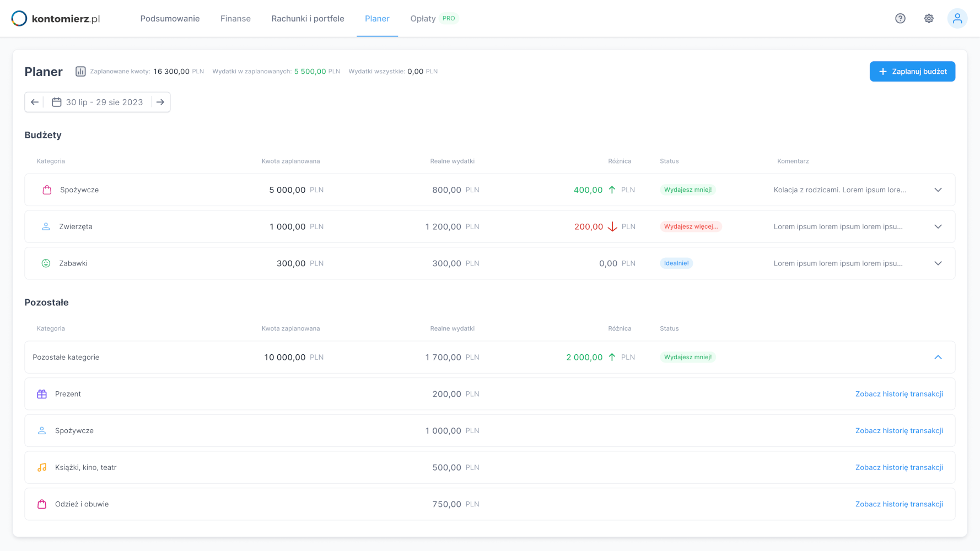Image resolution: width=980 pixels, height=551 pixels.
Task: Expand the Zabawki budget row chevron
Action: pos(938,263)
